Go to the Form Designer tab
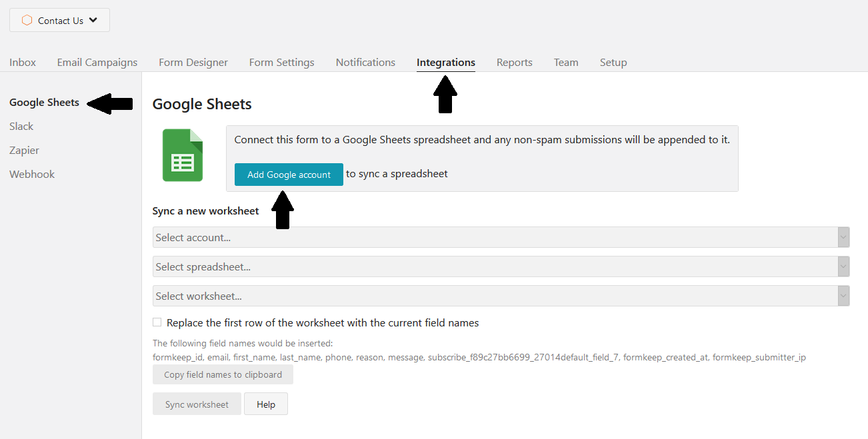868x439 pixels. [193, 62]
